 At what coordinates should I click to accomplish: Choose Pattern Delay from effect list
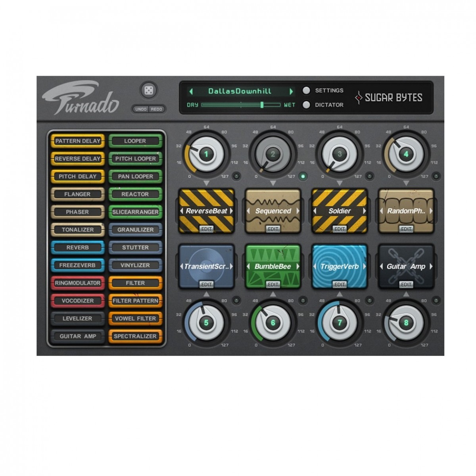click(78, 141)
